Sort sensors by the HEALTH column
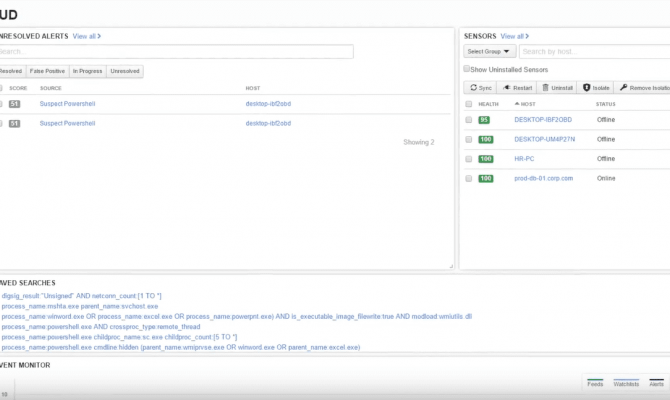This screenshot has width=670, height=400. pyautogui.click(x=488, y=104)
